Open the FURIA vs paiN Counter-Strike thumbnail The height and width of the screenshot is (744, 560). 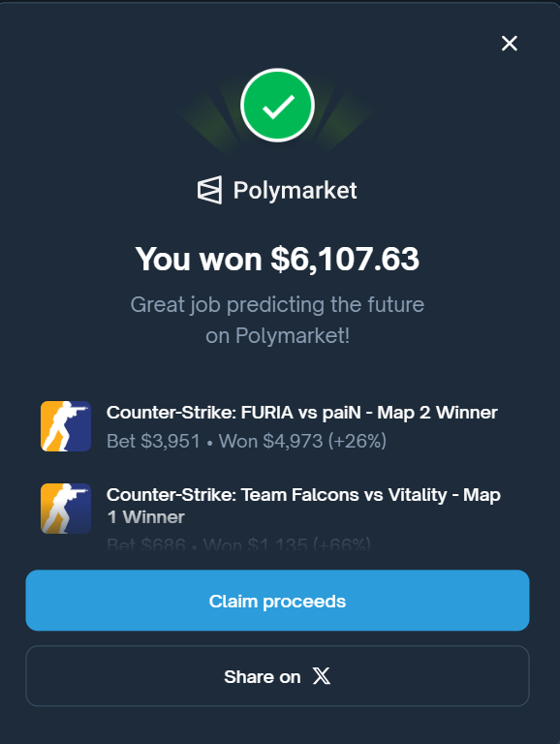[66, 426]
